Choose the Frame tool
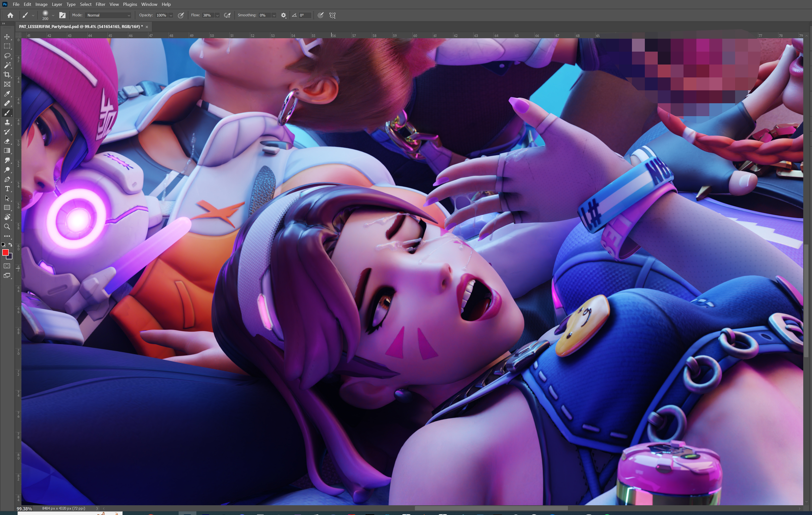The width and height of the screenshot is (812, 515). [x=7, y=84]
